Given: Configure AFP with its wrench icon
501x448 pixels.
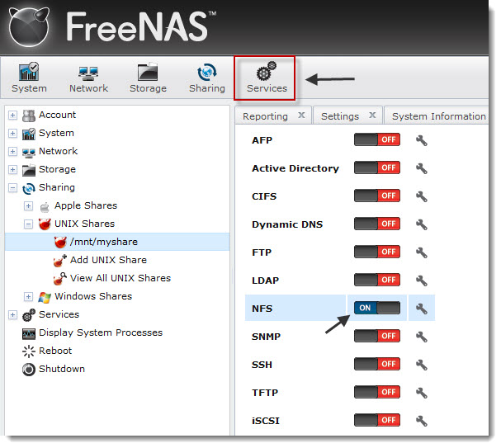Looking at the screenshot, I should coord(422,140).
